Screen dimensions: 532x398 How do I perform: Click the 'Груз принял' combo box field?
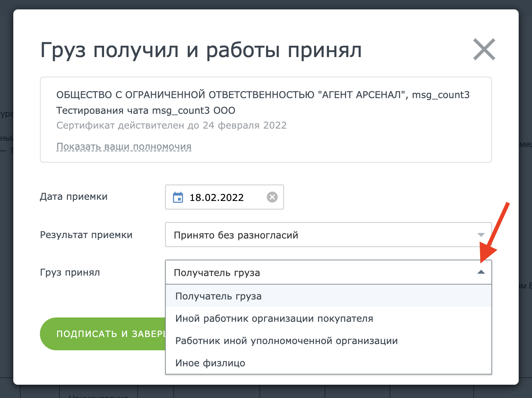click(x=329, y=272)
